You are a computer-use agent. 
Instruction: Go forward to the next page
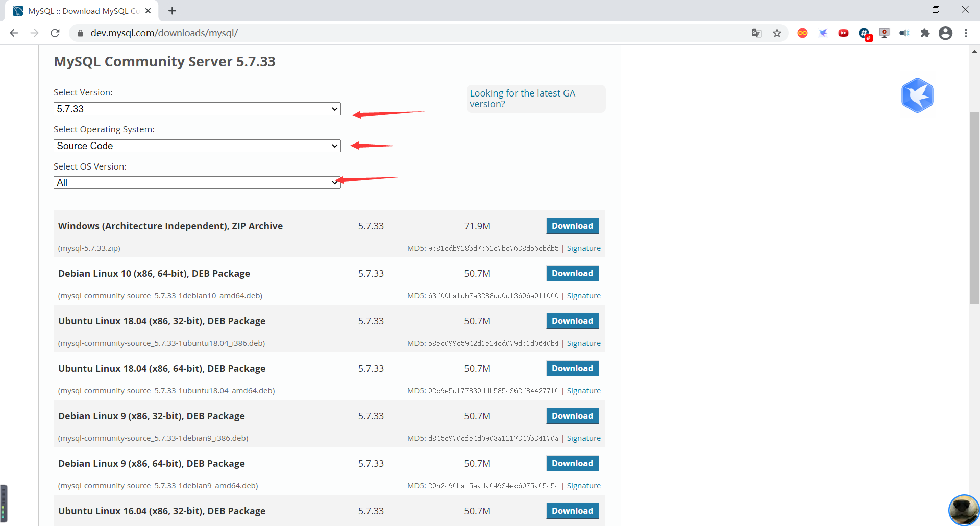pyautogui.click(x=35, y=33)
